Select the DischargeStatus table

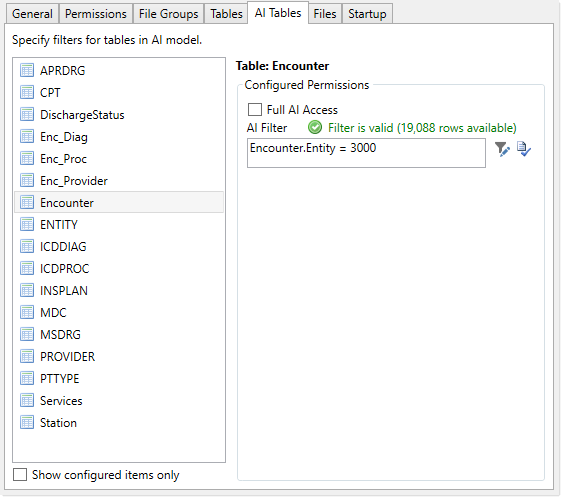(x=119, y=115)
